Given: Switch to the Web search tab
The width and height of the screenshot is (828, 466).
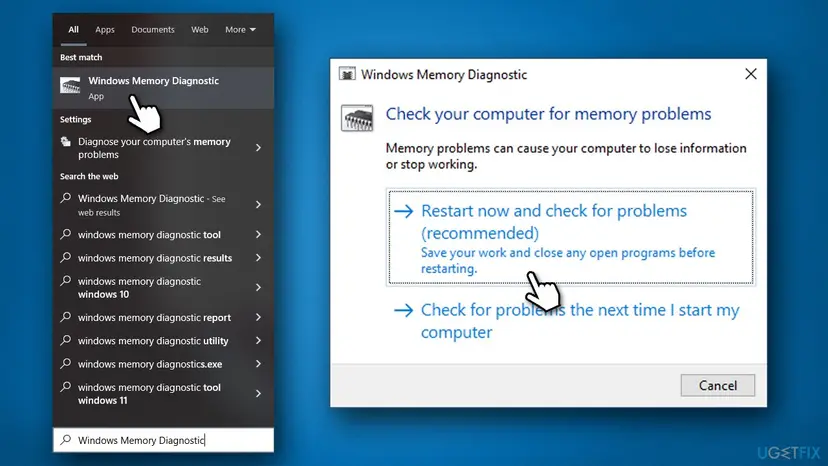Looking at the screenshot, I should 200,30.
